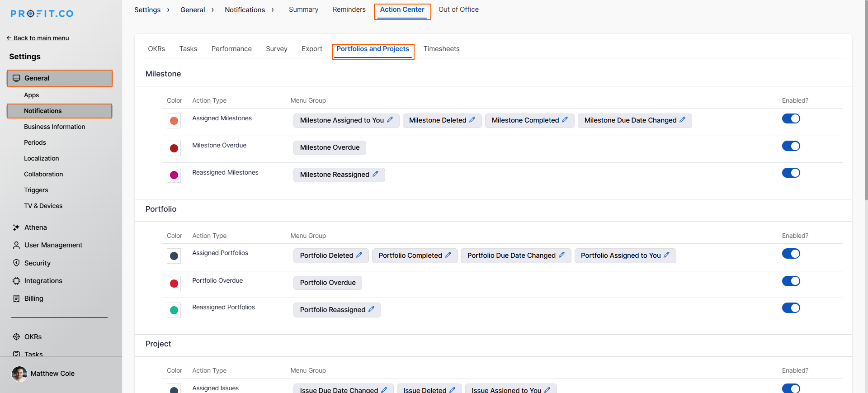Image resolution: width=868 pixels, height=393 pixels.
Task: Click chevron after Notifications breadcrumb
Action: point(273,10)
